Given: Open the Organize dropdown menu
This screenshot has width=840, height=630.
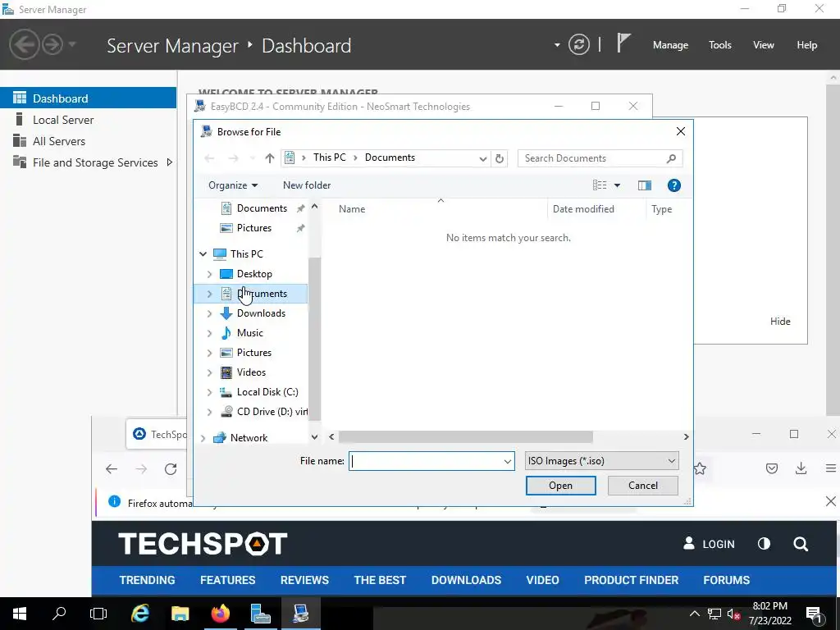Looking at the screenshot, I should [233, 185].
